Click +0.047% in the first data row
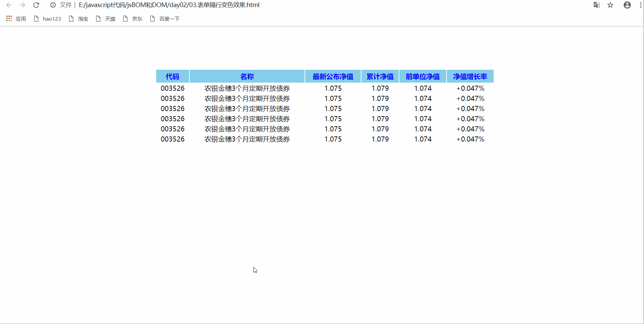 click(x=470, y=88)
